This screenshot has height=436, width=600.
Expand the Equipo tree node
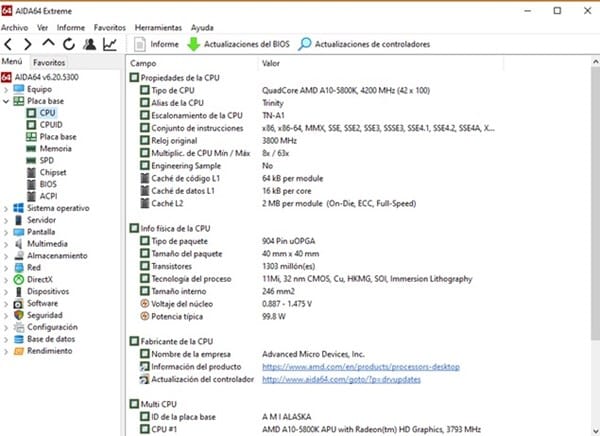(x=6, y=90)
